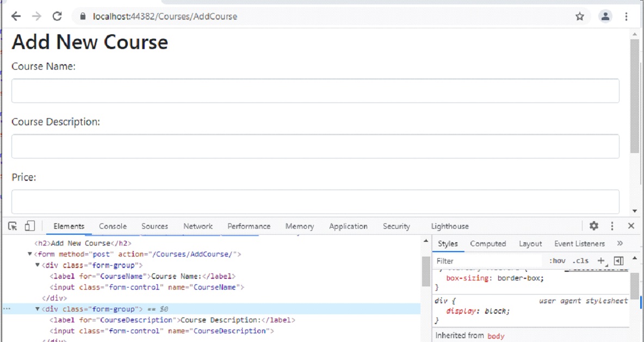Select the CourseName input DOM node
644x342 pixels.
147,287
